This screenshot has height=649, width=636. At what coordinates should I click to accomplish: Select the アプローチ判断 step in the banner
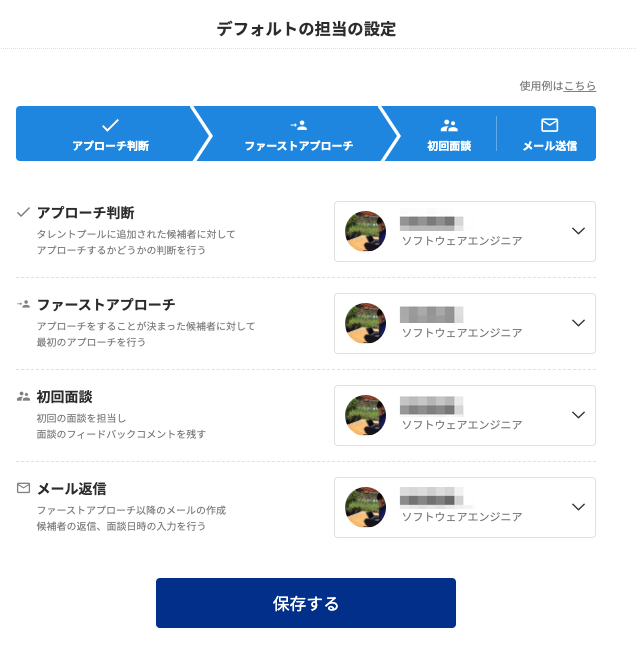(x=110, y=146)
